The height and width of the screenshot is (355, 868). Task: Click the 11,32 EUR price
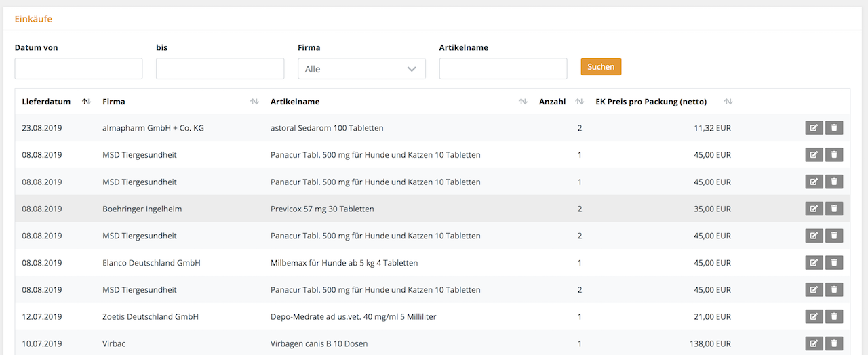(711, 128)
